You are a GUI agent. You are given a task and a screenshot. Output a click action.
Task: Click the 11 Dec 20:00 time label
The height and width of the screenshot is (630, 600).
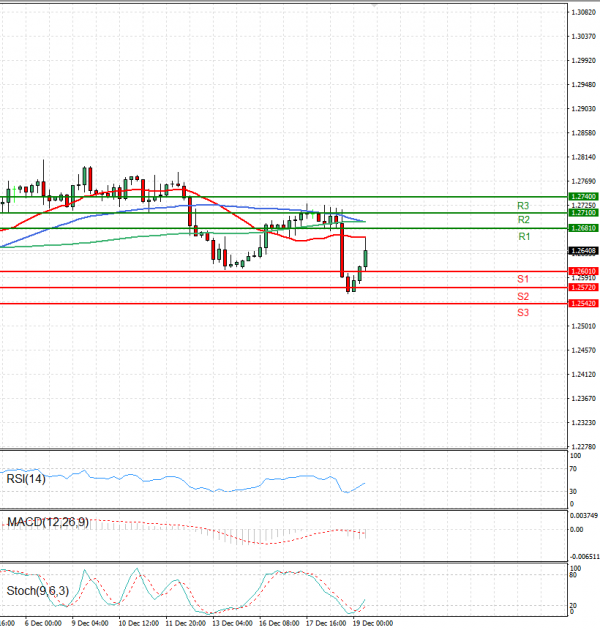coord(186,623)
